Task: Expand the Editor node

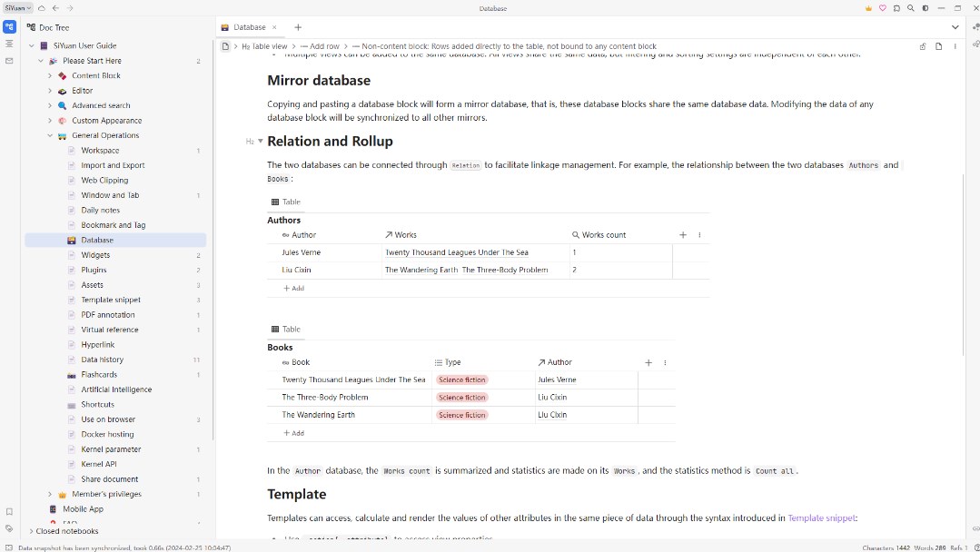Action: coord(50,91)
